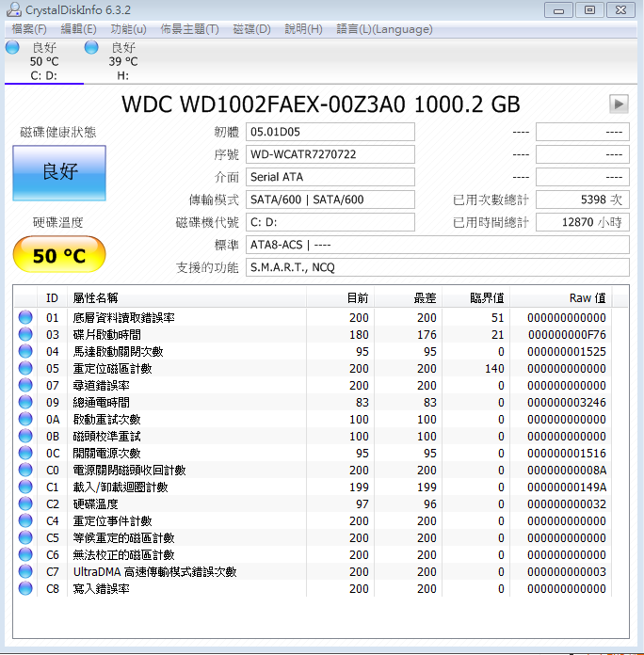The image size is (644, 655).
Task: Click the firmware field 05.01D05
Action: [x=330, y=132]
